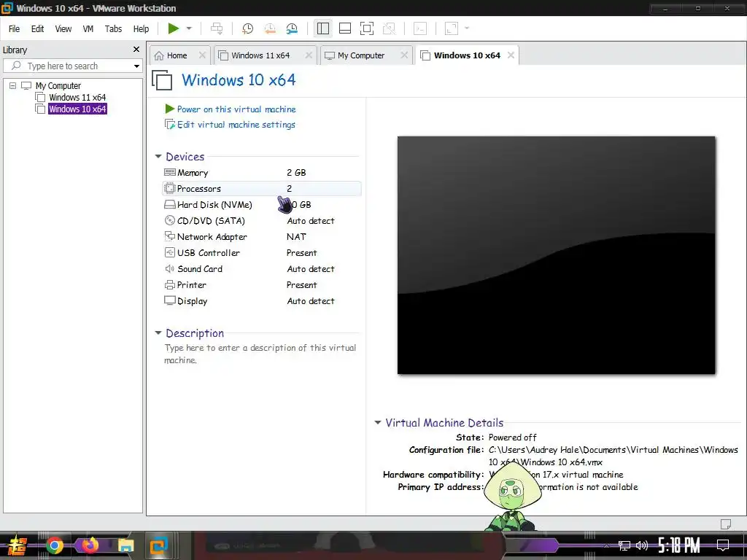Collapse the My Computer tree node
The height and width of the screenshot is (560, 747).
coord(13,86)
